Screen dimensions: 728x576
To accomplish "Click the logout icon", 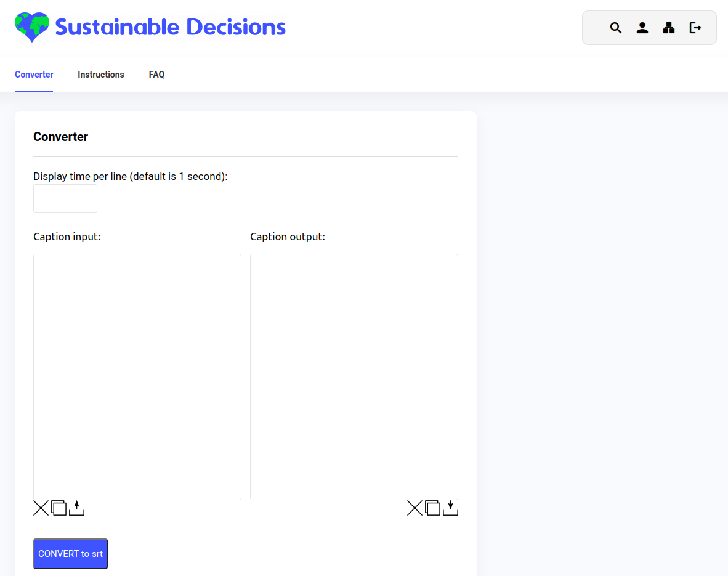I will pyautogui.click(x=695, y=28).
